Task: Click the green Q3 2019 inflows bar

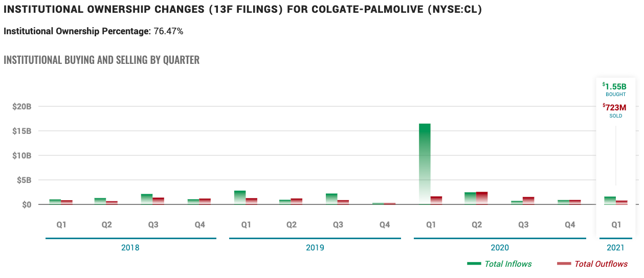Action: pyautogui.click(x=331, y=199)
